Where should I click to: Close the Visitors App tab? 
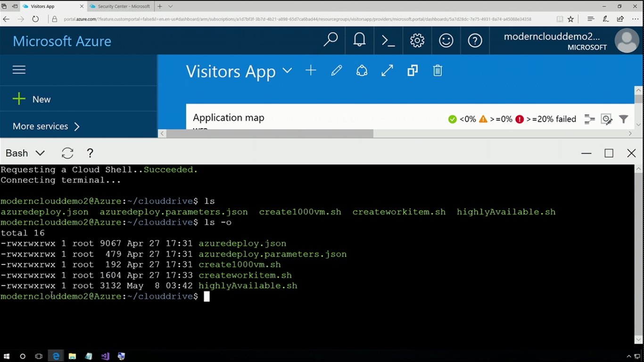point(82,6)
